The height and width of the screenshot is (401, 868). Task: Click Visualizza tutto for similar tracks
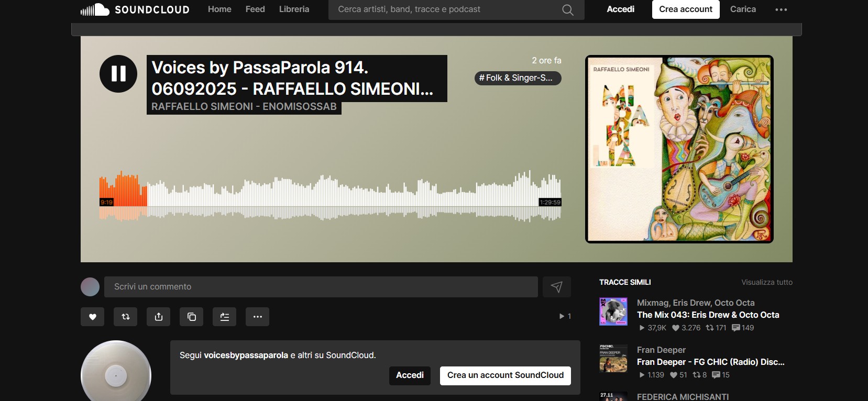coord(767,282)
